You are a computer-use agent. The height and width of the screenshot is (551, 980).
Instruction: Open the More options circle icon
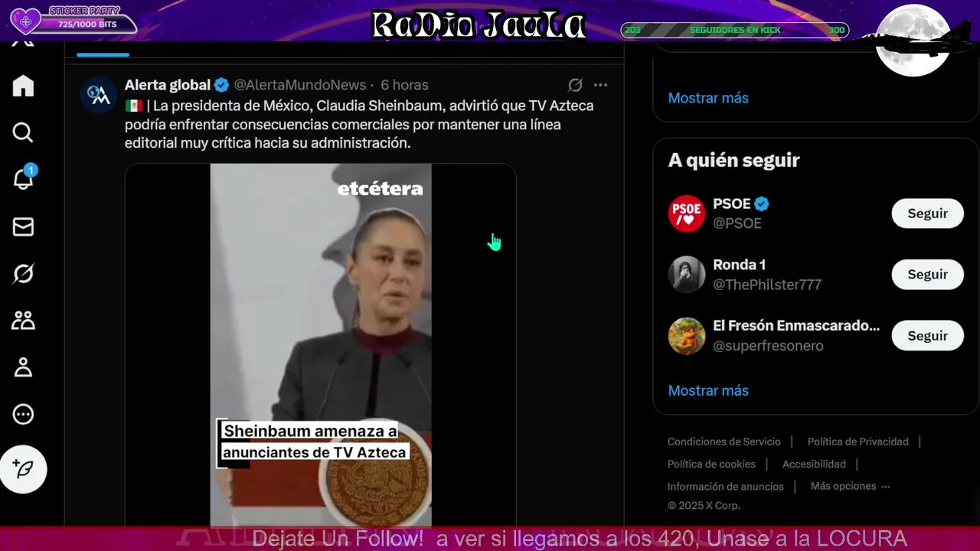coord(23,414)
